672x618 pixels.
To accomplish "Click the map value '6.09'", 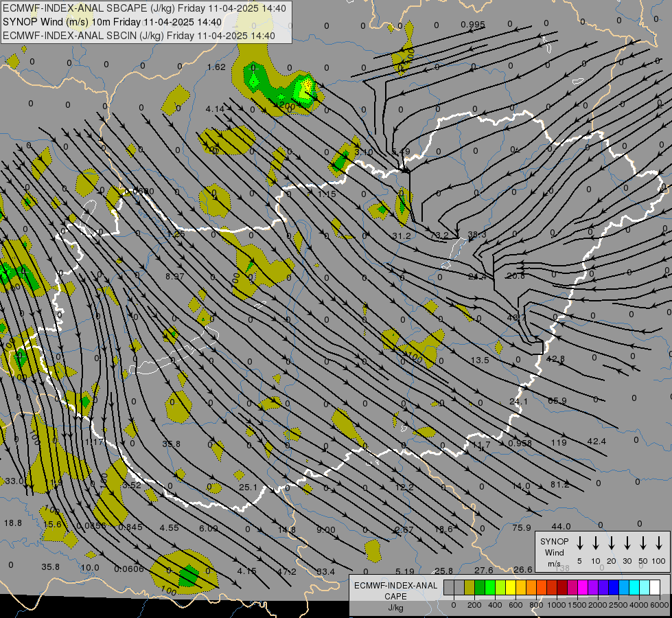I will [x=208, y=528].
